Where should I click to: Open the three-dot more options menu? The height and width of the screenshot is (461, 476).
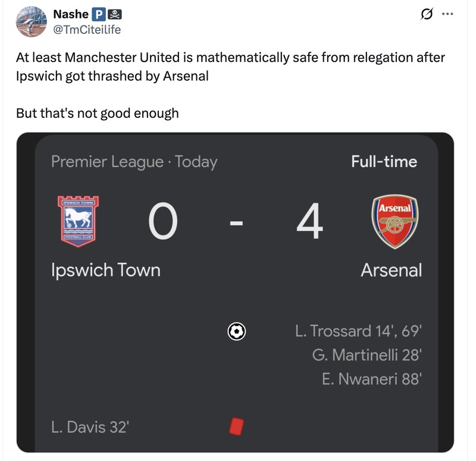(448, 14)
